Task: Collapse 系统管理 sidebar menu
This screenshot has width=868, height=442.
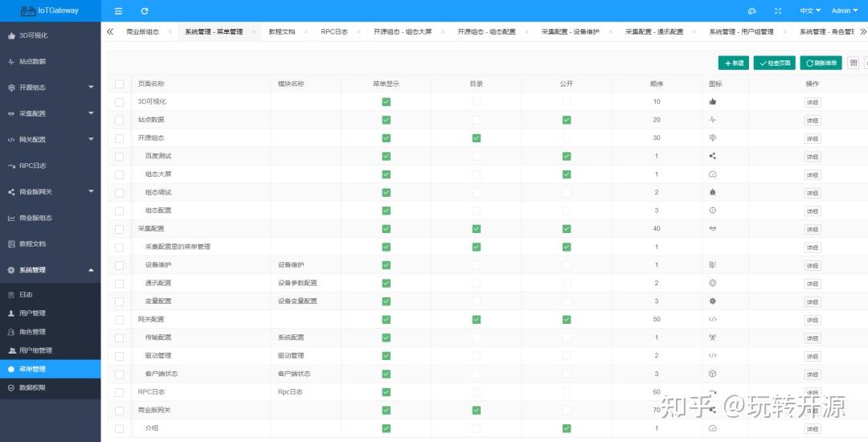Action: pos(51,270)
